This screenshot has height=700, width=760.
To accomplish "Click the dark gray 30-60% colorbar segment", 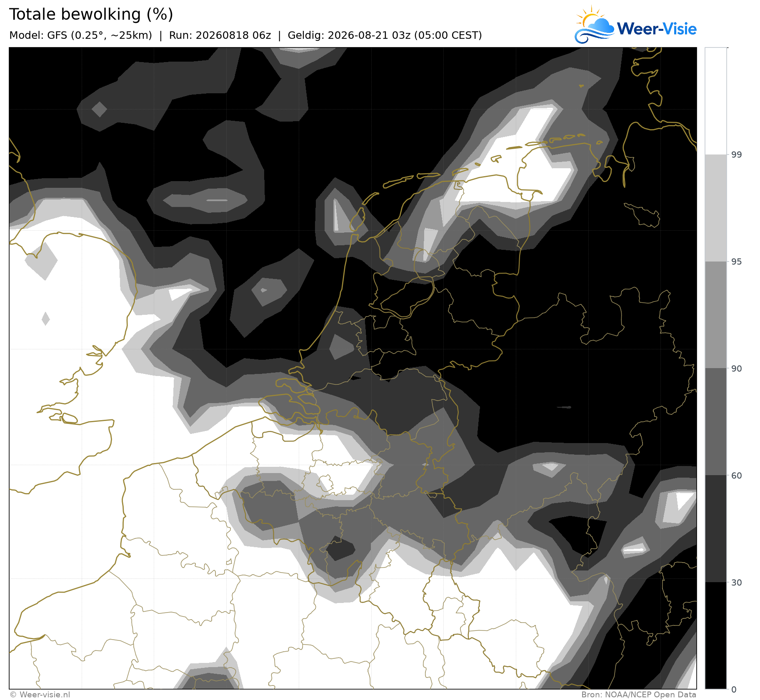I will [x=716, y=528].
